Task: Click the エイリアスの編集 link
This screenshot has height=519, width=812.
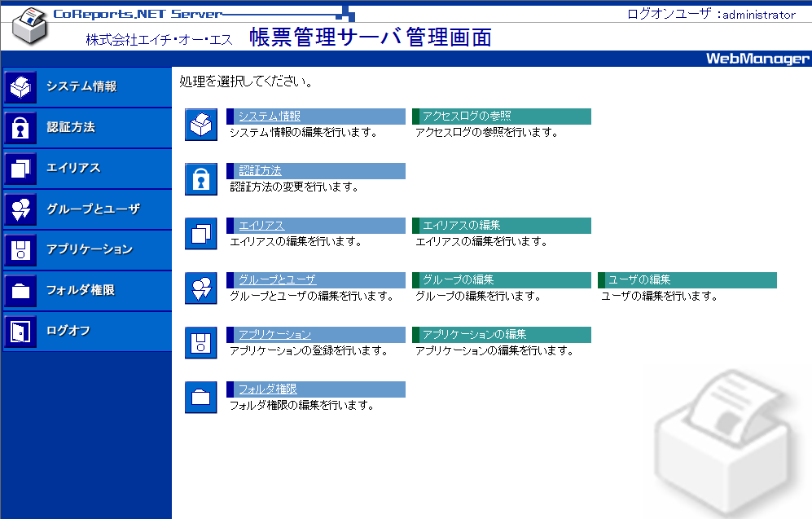Action: (462, 226)
